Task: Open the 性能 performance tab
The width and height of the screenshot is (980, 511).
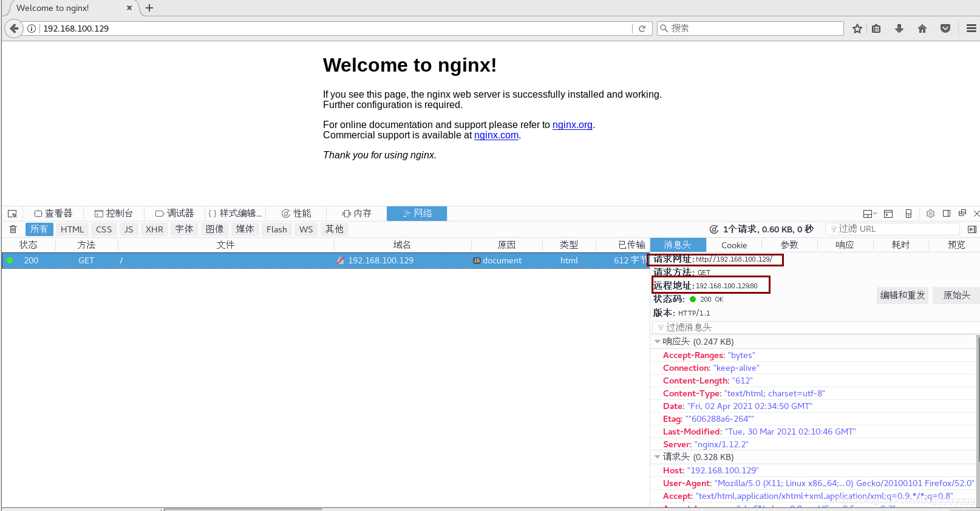Action: (296, 214)
